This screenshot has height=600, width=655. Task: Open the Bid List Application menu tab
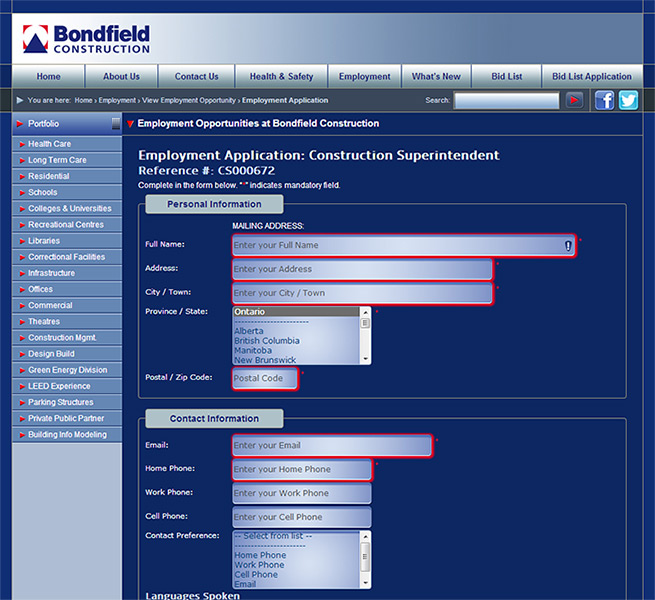(x=592, y=76)
